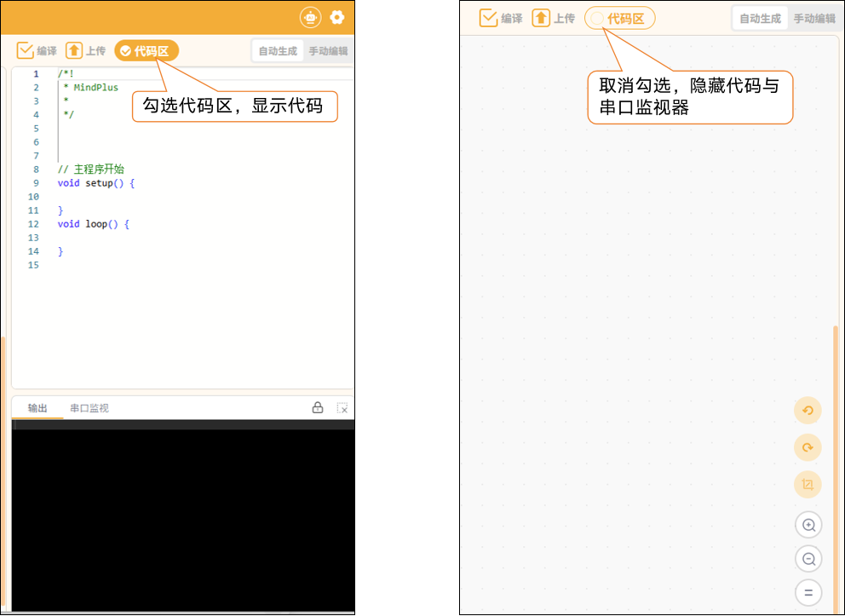The image size is (845, 616).
Task: Uncheck the checked 代码区 toggle
Action: [146, 50]
